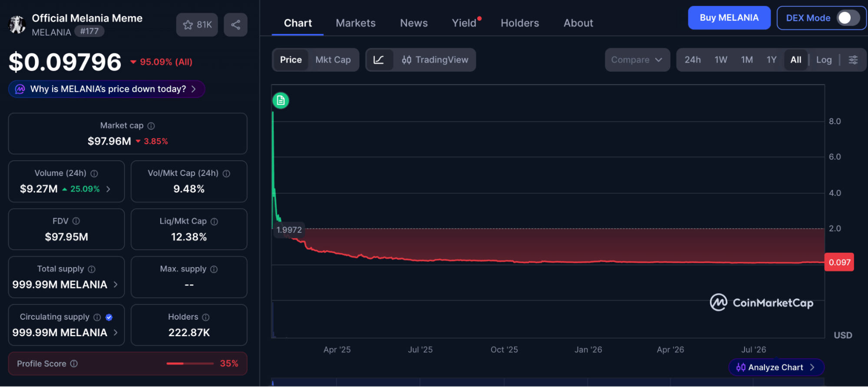Screen dimensions: 868x387
Task: Expand Volume (24h) details chevron
Action: [108, 189]
